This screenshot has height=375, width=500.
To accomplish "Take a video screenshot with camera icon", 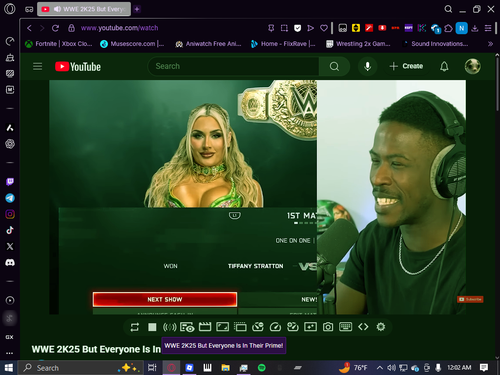I will 328,327.
